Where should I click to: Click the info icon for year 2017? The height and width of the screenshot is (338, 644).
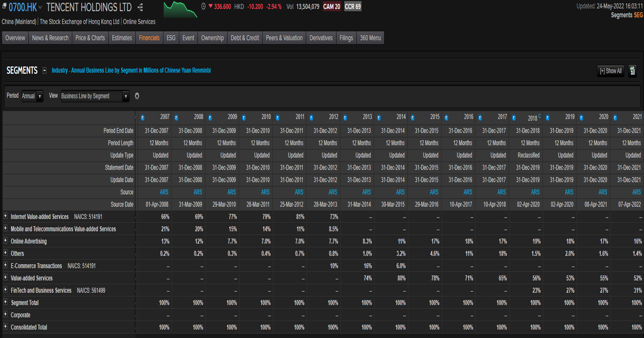480,118
